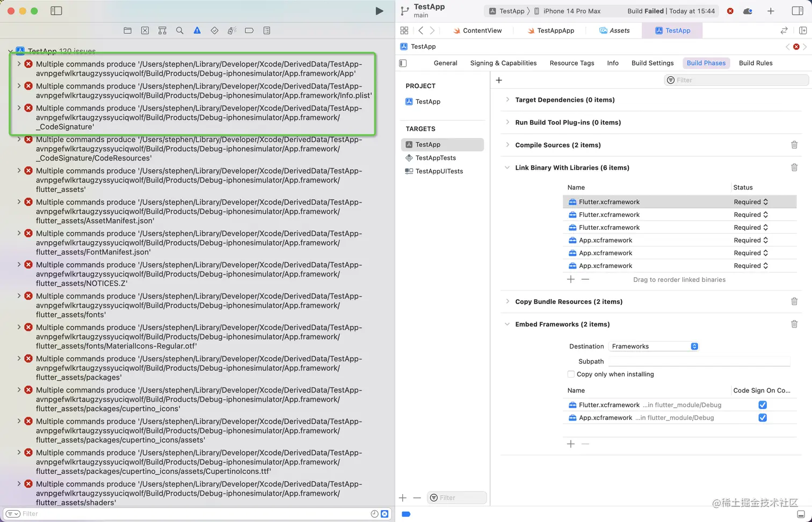812x522 pixels.
Task: Open the Build Rules tab
Action: point(756,63)
